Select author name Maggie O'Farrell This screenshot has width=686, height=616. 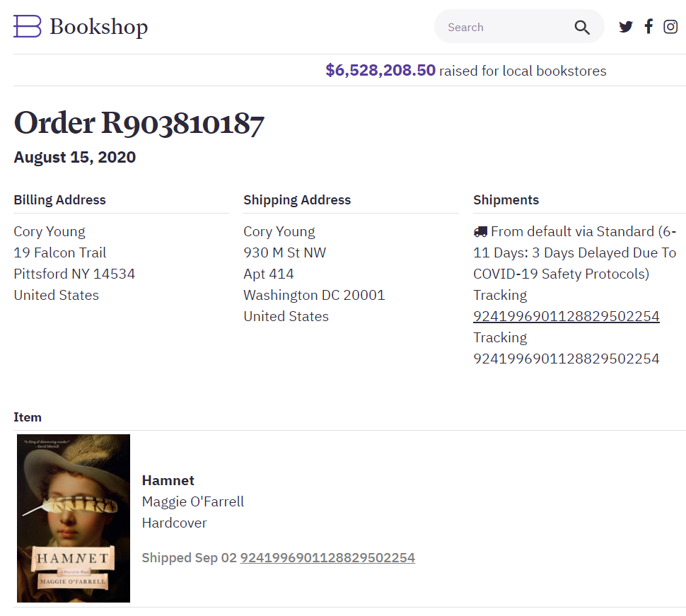point(193,501)
